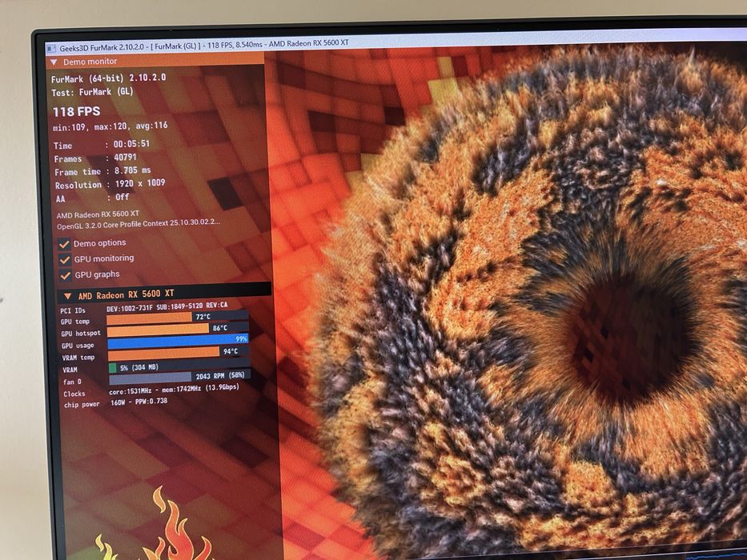Click the VRAM 5% (304 MB) bar
This screenshot has height=560, width=747.
tap(179, 366)
